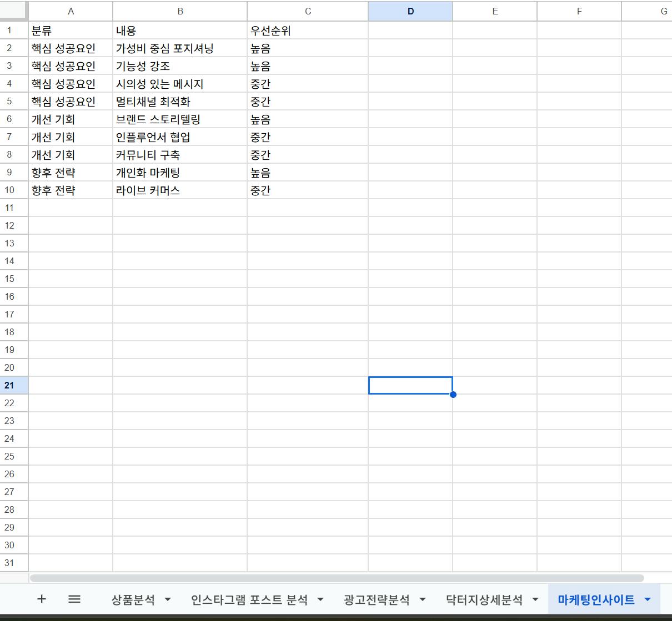
Task: Select column A header
Action: [x=71, y=11]
